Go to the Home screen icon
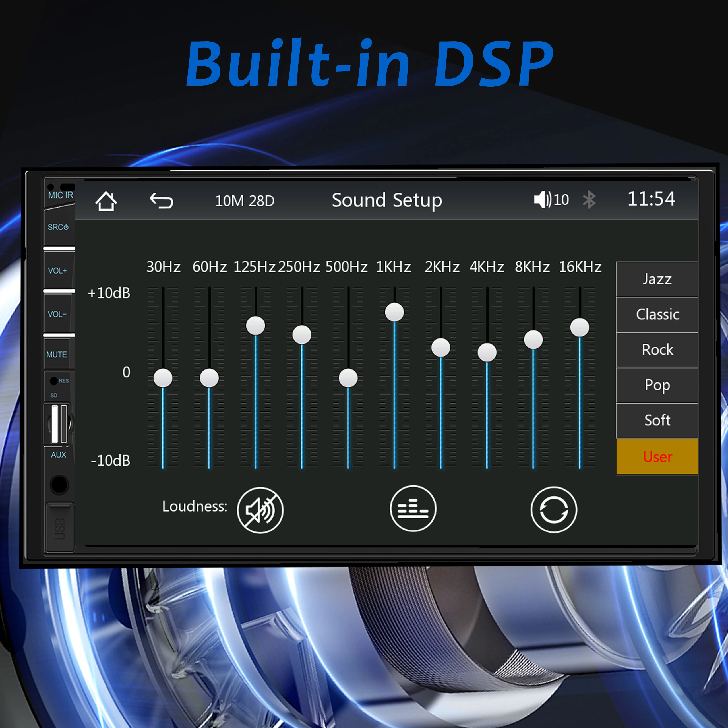 (106, 201)
